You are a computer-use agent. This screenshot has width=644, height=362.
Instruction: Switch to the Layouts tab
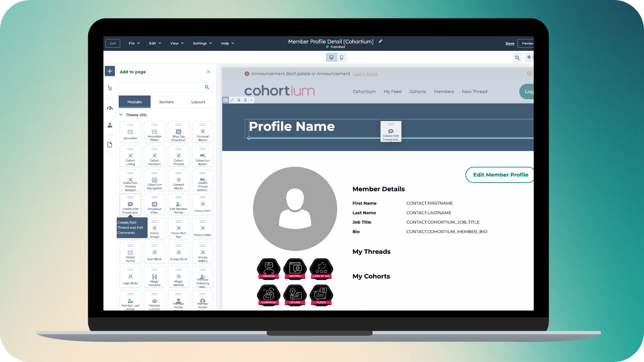click(x=198, y=102)
